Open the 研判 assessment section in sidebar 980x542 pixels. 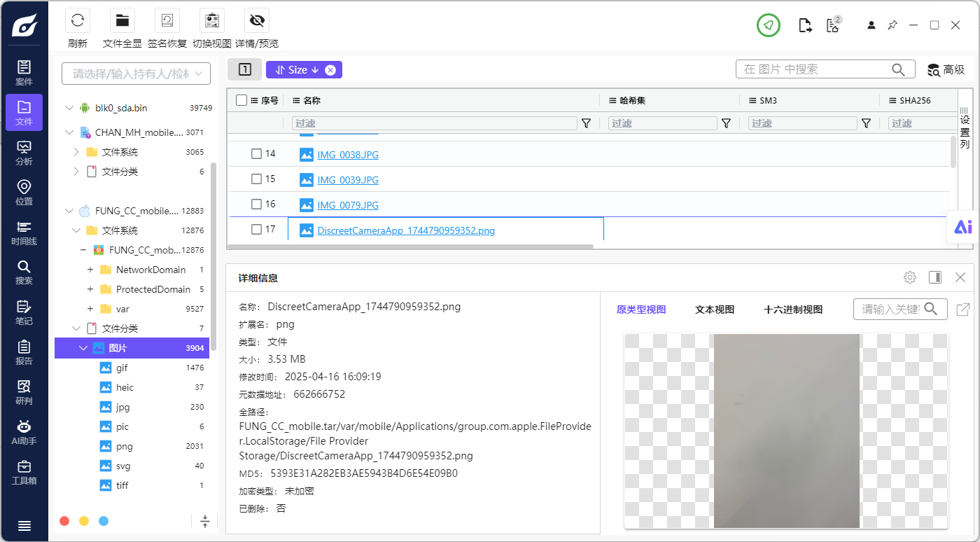(24, 392)
